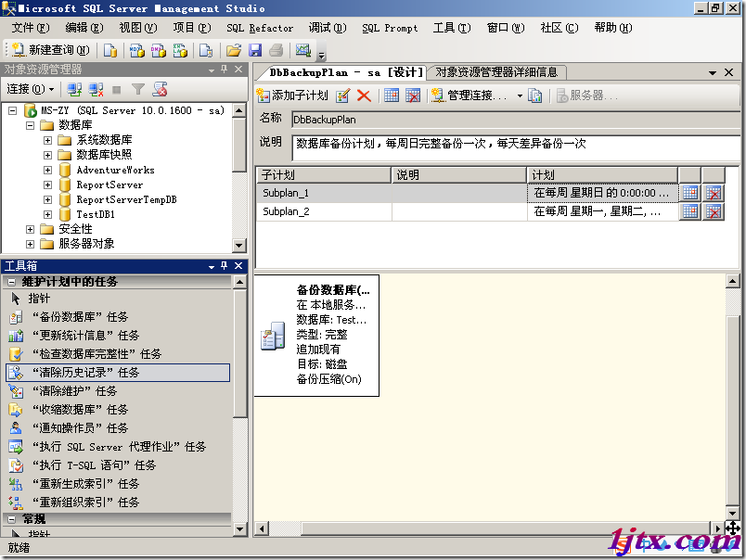The width and height of the screenshot is (746, 560).
Task: Collapse the 维护计划中的任务 toolbox group
Action: pyautogui.click(x=12, y=282)
